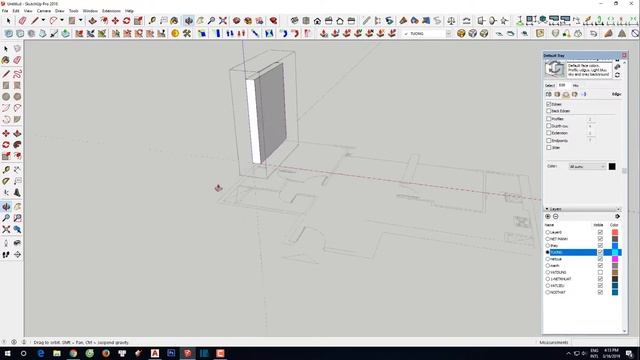Screen dimensions: 640x360
Task: Click the red first-layer color swatch
Action: pos(615,232)
